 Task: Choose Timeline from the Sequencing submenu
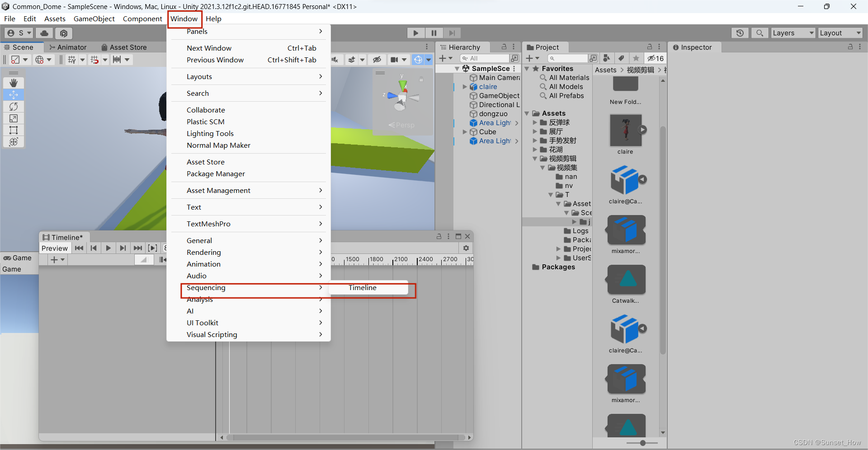[x=363, y=288]
